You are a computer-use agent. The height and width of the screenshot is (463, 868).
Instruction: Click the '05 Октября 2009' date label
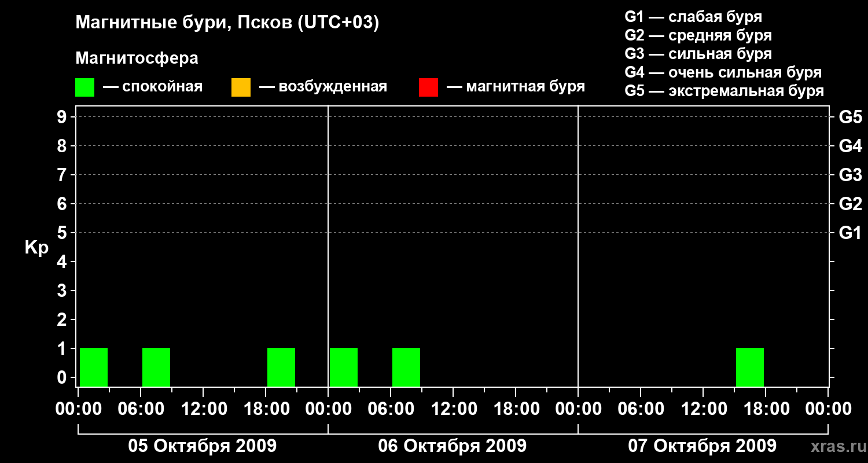[203, 446]
